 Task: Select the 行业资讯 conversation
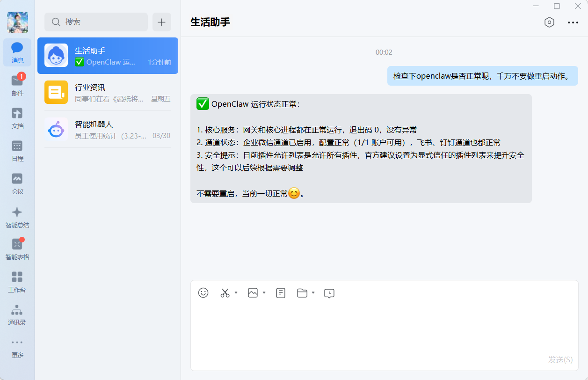(x=108, y=93)
